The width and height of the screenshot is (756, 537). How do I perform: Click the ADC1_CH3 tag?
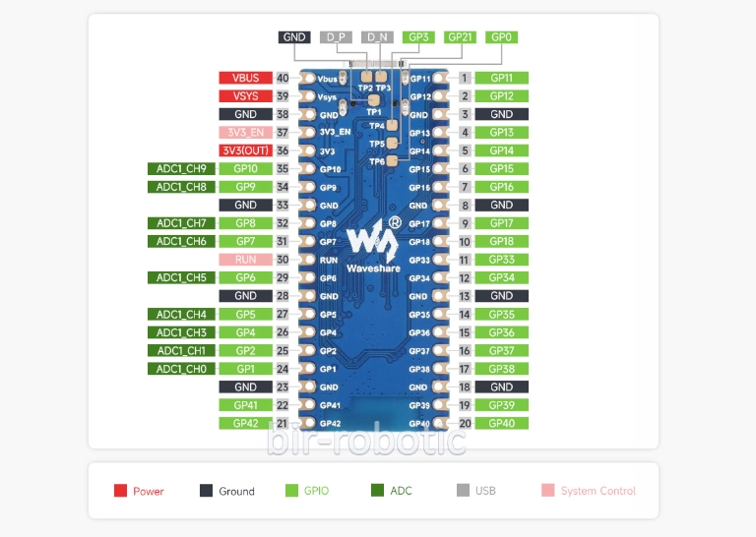point(181,332)
